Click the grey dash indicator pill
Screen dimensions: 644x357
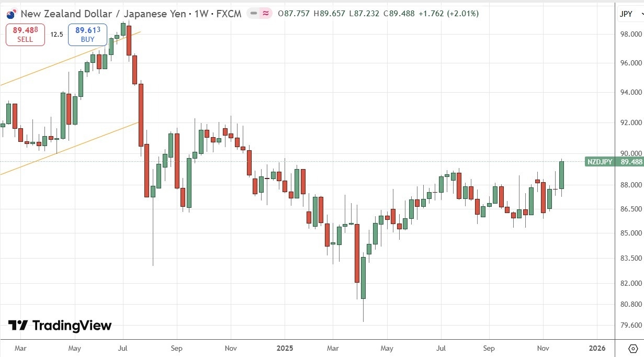(253, 14)
